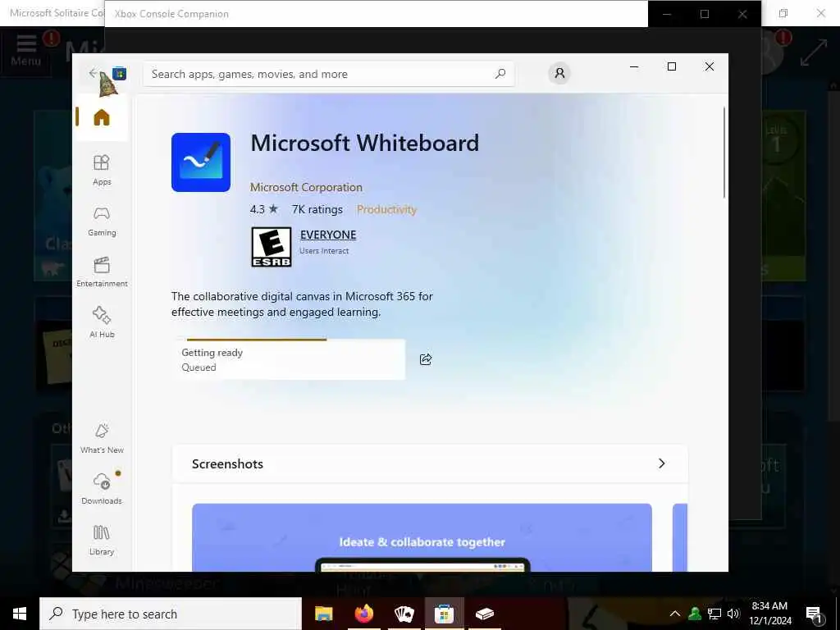Click the Getting ready Queued progress box

tap(290, 359)
